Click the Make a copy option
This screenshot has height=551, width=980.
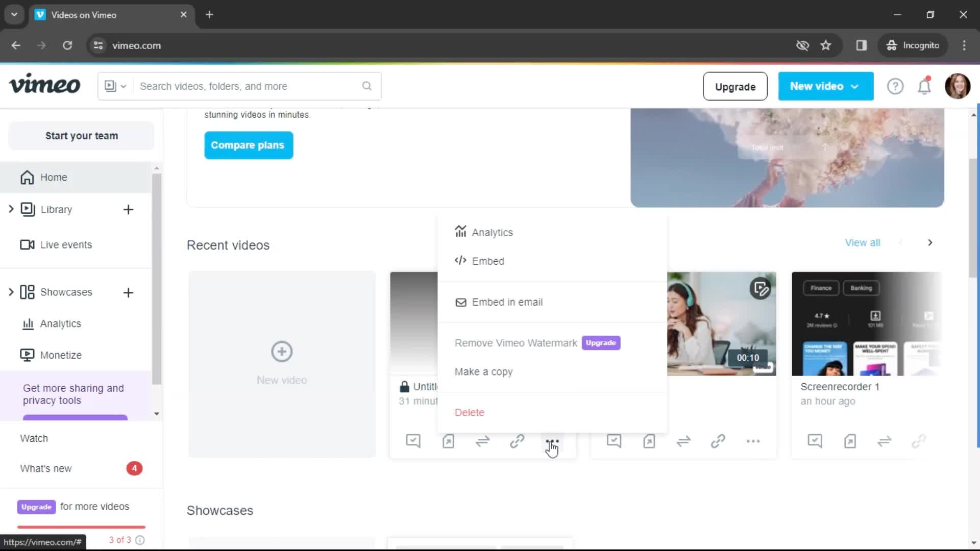(484, 371)
